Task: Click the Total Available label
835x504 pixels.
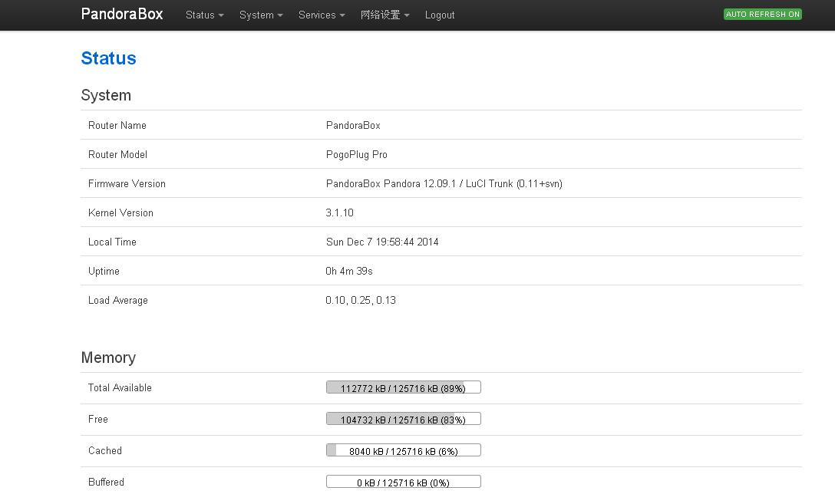Action: point(120,387)
